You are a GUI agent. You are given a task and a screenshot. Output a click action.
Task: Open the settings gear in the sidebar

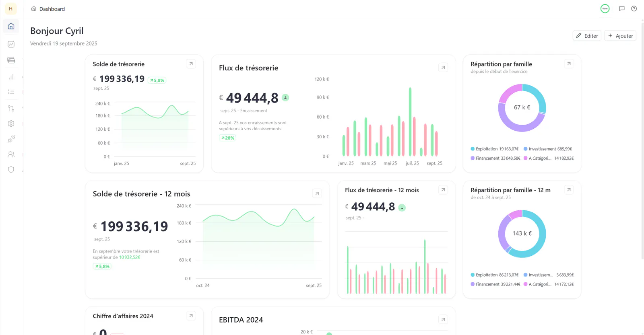[11, 123]
